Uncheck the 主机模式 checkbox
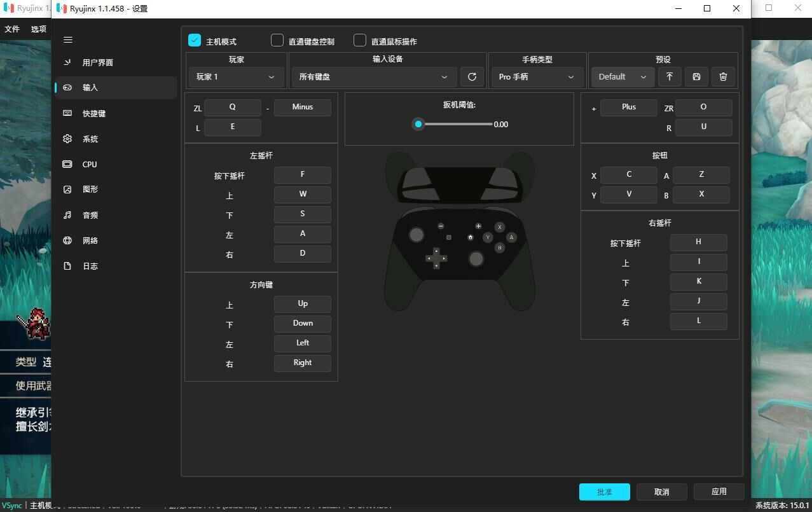This screenshot has height=512, width=812. [195, 41]
